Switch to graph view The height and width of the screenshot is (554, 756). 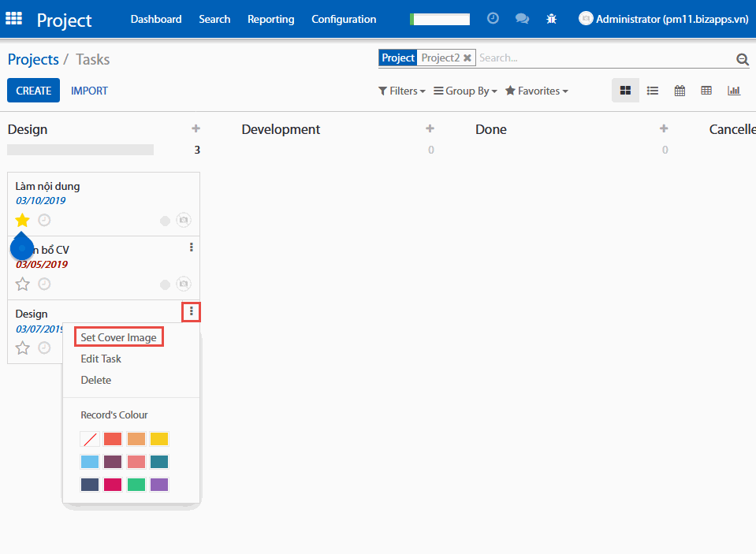[x=734, y=91]
